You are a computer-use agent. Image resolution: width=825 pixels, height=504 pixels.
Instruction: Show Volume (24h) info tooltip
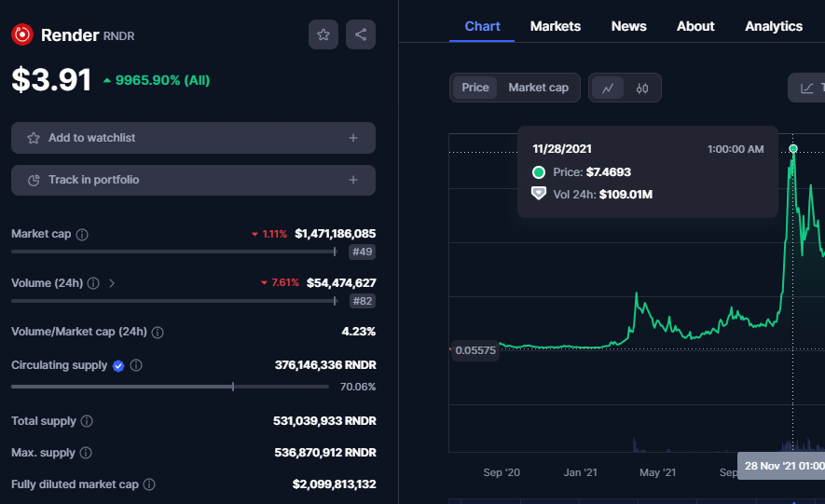pos(93,283)
